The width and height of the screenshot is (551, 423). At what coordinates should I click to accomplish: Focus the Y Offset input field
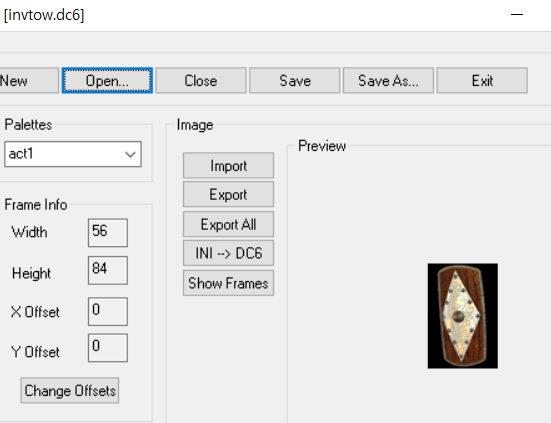108,348
